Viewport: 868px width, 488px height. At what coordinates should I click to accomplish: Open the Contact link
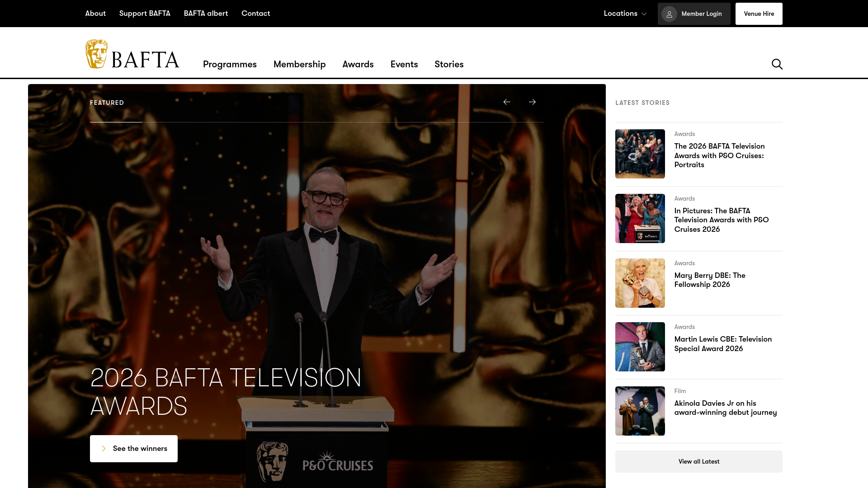(x=255, y=14)
